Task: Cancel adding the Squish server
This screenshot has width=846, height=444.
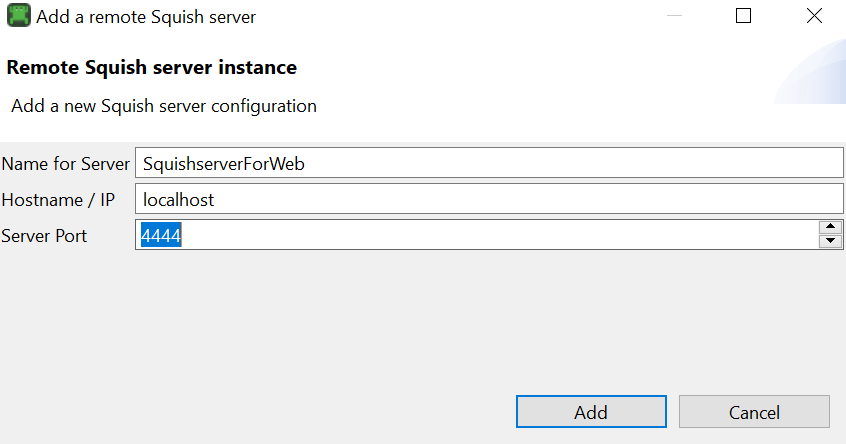Action: 754,412
